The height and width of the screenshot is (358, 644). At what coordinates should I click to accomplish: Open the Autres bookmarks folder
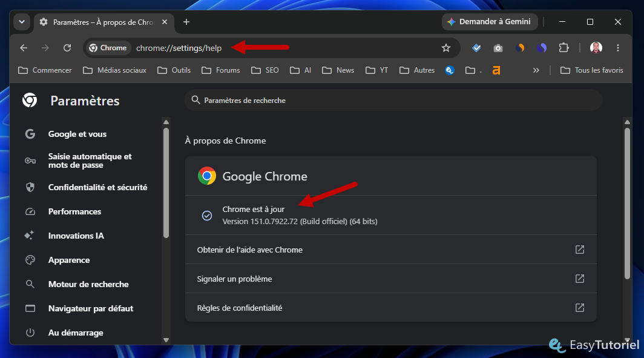click(417, 70)
